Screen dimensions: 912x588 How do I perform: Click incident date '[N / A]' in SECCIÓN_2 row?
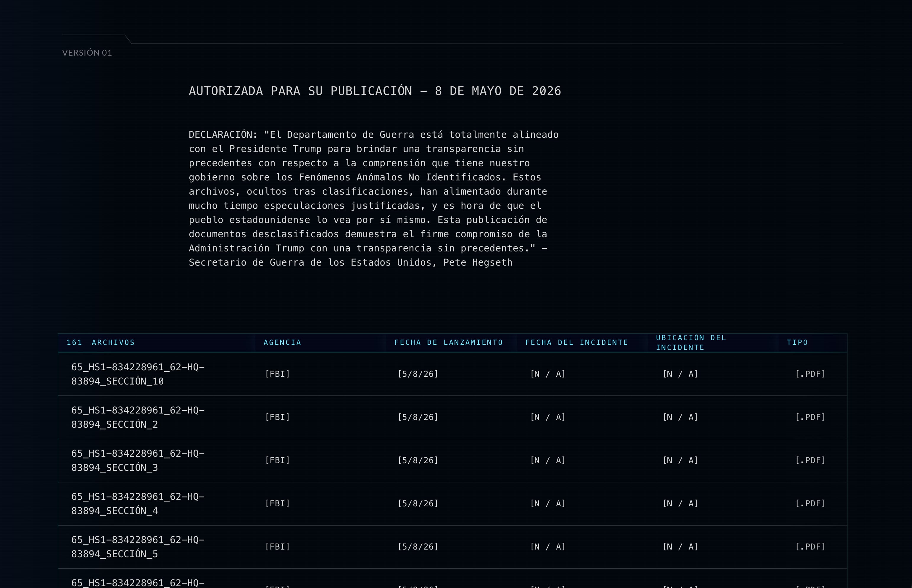[x=548, y=417]
